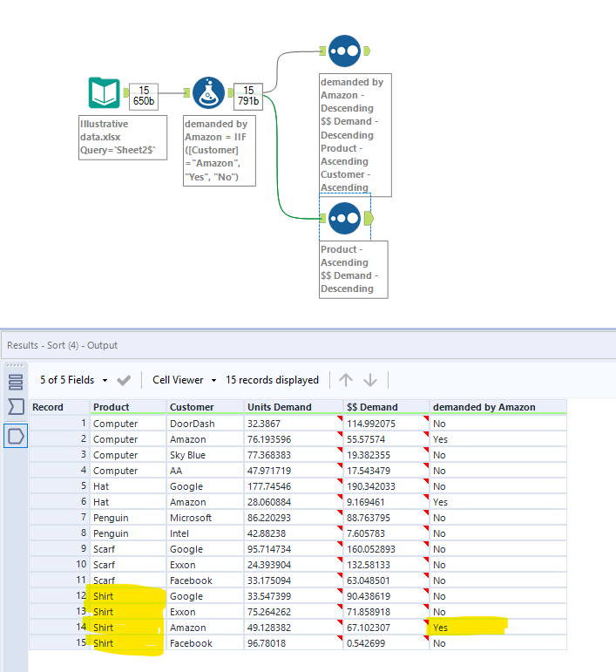Select the Input Data book tool
Image resolution: width=616 pixels, height=672 pixels.
104,92
